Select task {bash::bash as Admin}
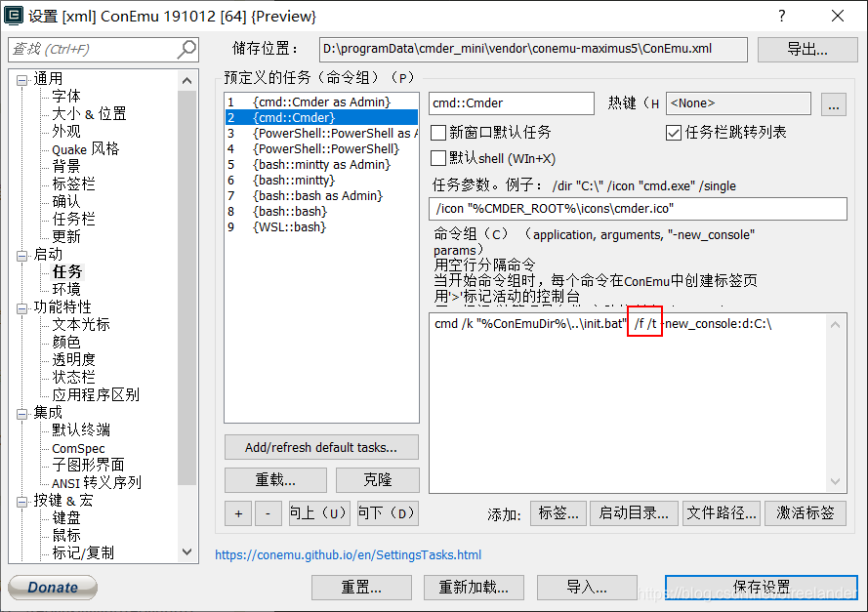The image size is (868, 612). pyautogui.click(x=321, y=195)
